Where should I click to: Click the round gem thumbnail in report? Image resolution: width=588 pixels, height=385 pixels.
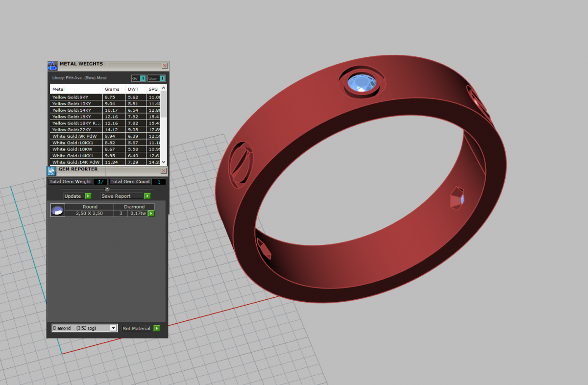click(x=57, y=210)
